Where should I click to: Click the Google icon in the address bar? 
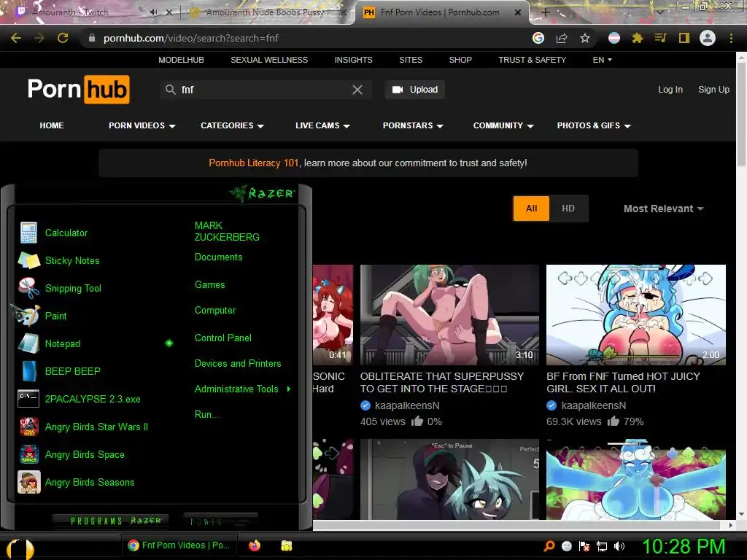[538, 38]
